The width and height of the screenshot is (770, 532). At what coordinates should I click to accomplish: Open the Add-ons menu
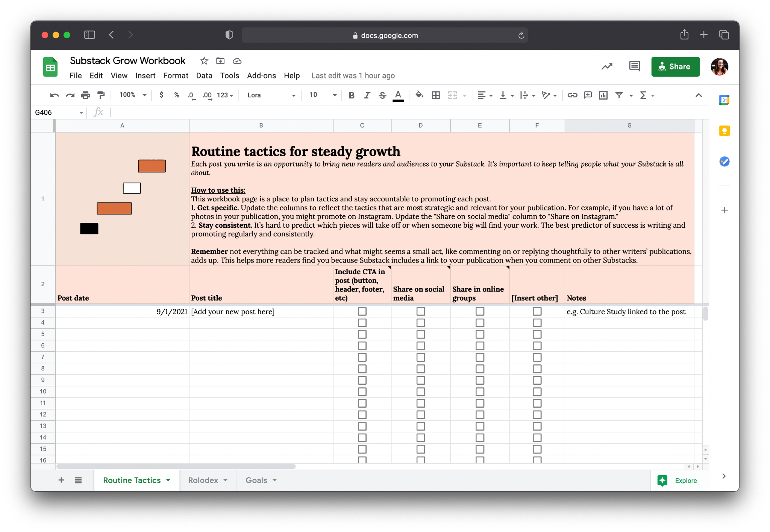261,76
